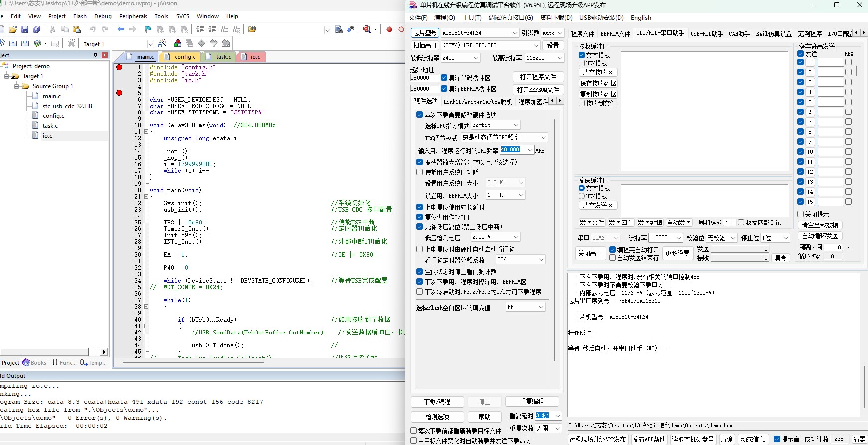Screen dimensions: 868x445
Task: Indent the selected lines icon
Action: coord(200,29)
